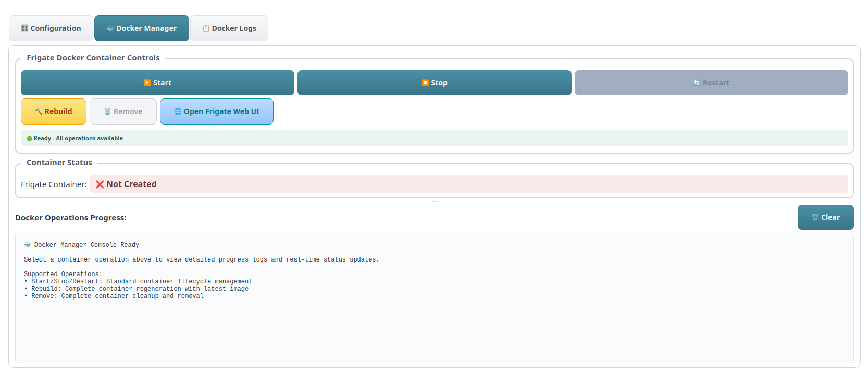Click the Docker Operations Progress heading
868x373 pixels.
point(71,218)
